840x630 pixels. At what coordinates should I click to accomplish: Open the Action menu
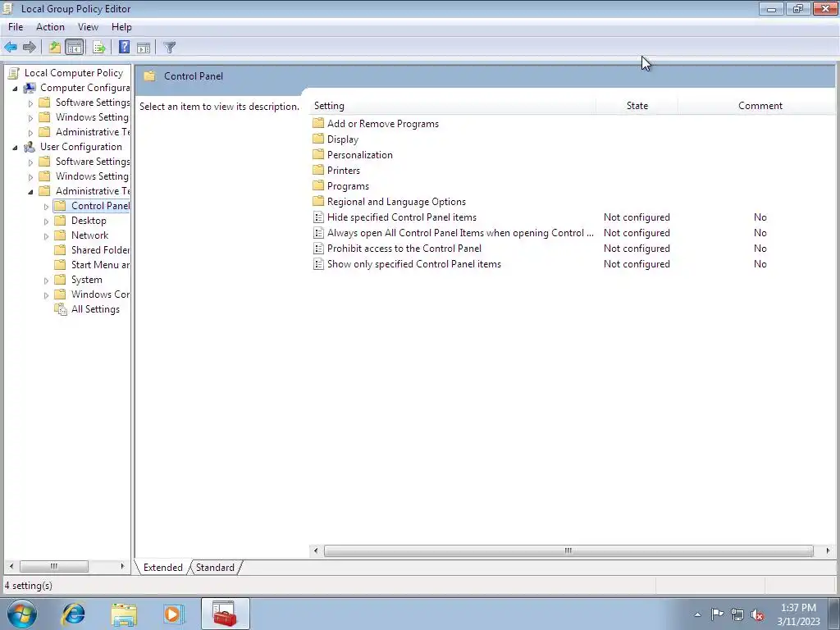[x=50, y=27]
